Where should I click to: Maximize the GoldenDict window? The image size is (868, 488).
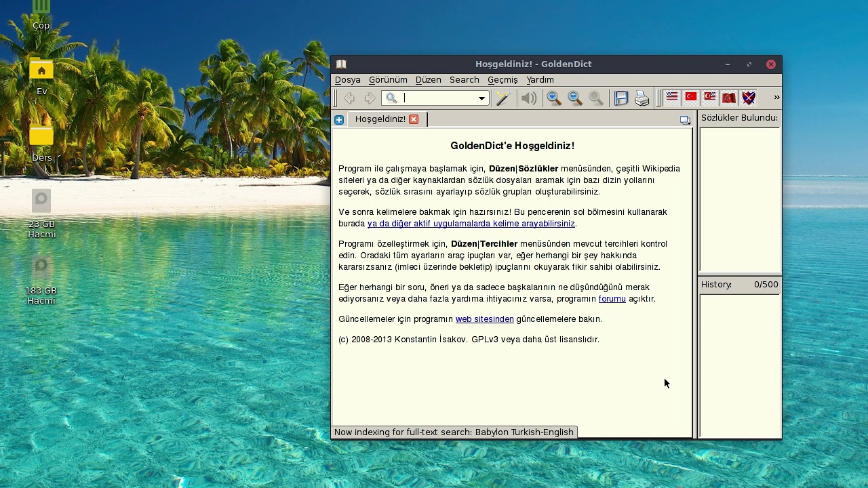pyautogui.click(x=749, y=64)
